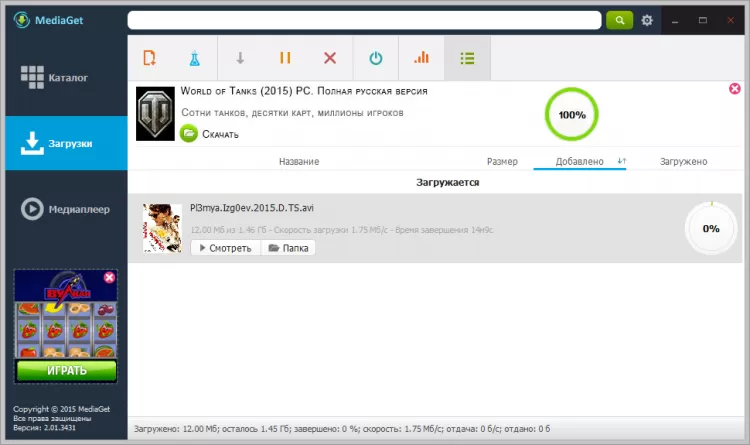Minimize the MediaGet window
The image size is (750, 445).
(675, 21)
